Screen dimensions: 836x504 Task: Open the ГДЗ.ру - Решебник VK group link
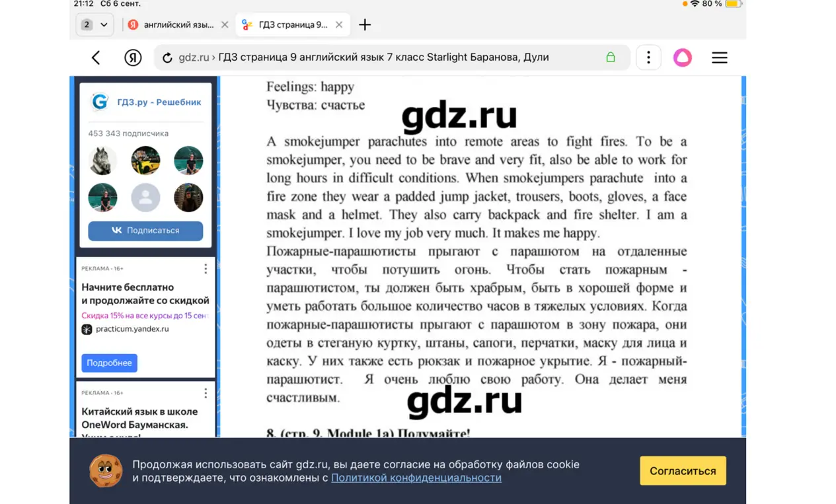pos(159,102)
